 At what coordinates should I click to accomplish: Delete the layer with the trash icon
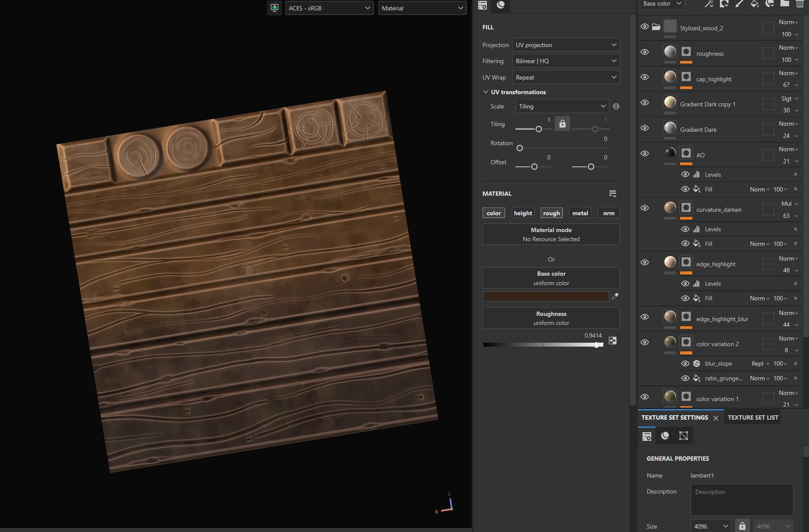click(799, 4)
